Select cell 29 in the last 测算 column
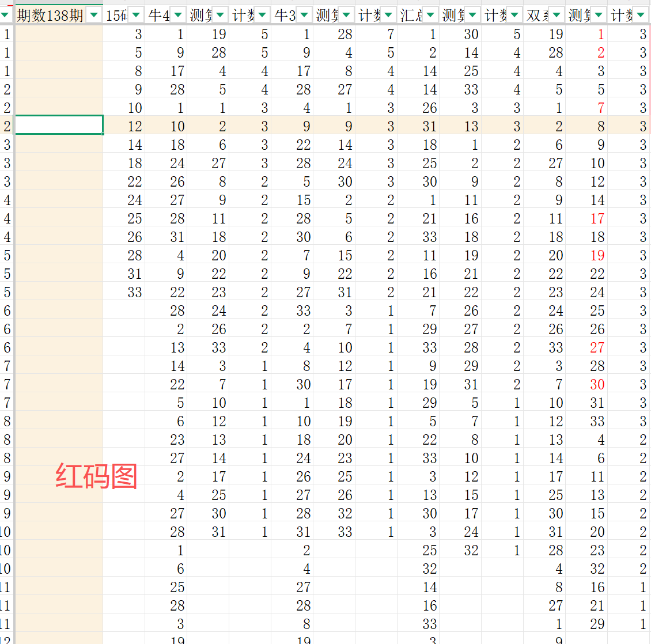This screenshot has width=651, height=644. point(586,624)
